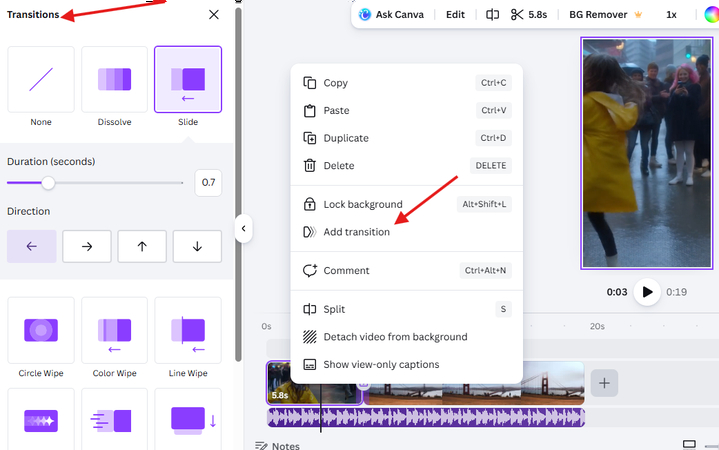The image size is (719, 450).
Task: Select Lock background menu item
Action: click(407, 204)
